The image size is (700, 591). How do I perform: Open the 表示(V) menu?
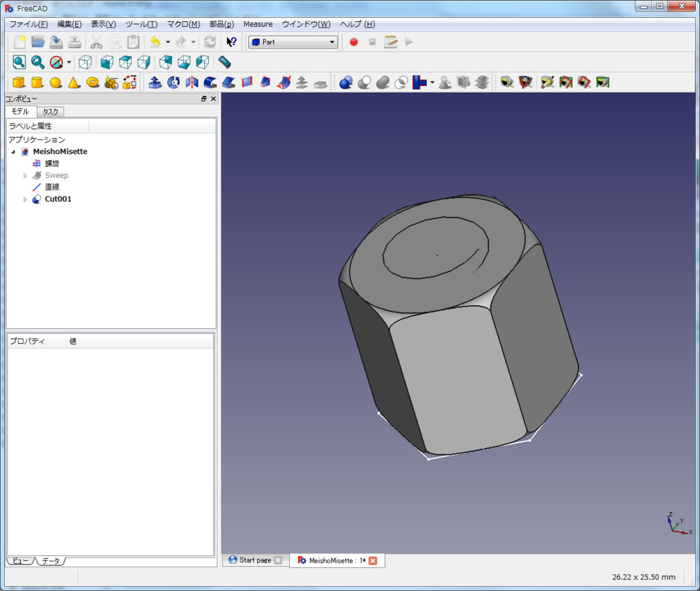click(104, 24)
